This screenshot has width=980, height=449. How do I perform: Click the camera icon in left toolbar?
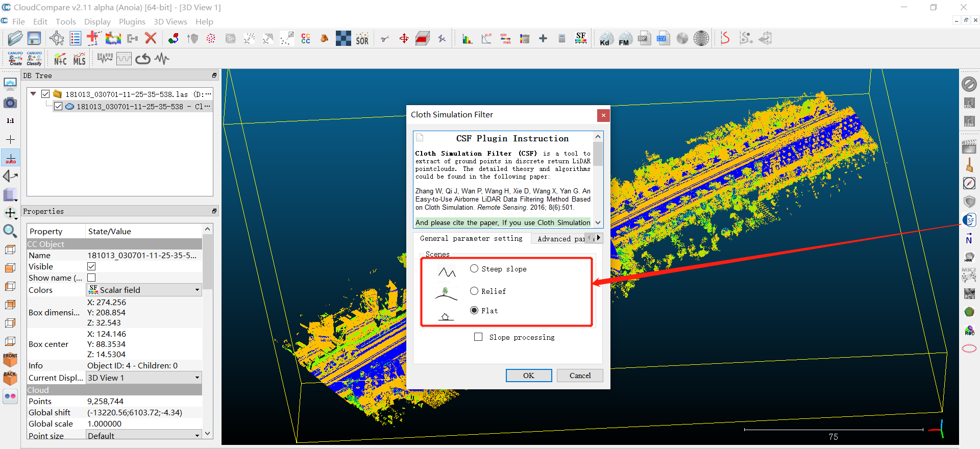[x=10, y=103]
